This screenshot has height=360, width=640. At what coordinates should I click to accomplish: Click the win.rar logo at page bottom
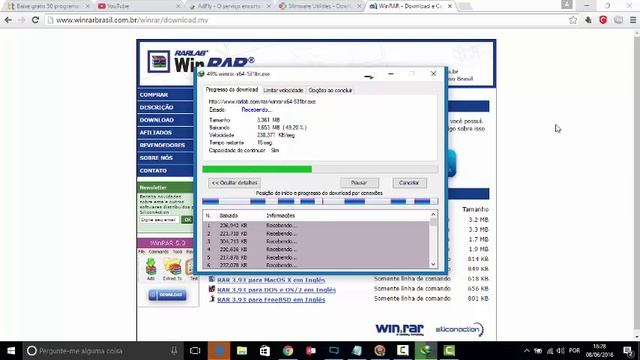tap(399, 329)
